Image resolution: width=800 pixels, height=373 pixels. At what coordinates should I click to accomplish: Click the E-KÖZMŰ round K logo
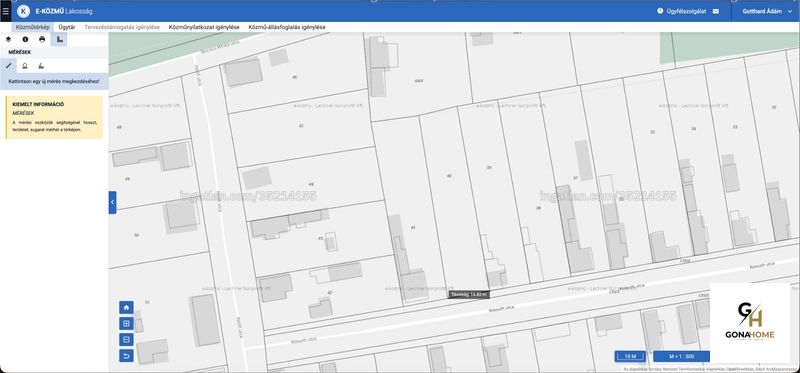pos(23,11)
